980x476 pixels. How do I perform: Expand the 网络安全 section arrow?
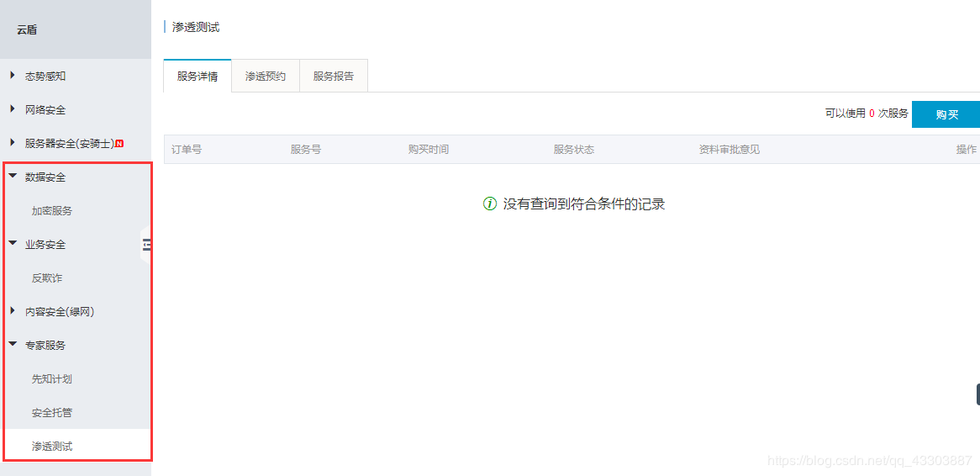13,109
